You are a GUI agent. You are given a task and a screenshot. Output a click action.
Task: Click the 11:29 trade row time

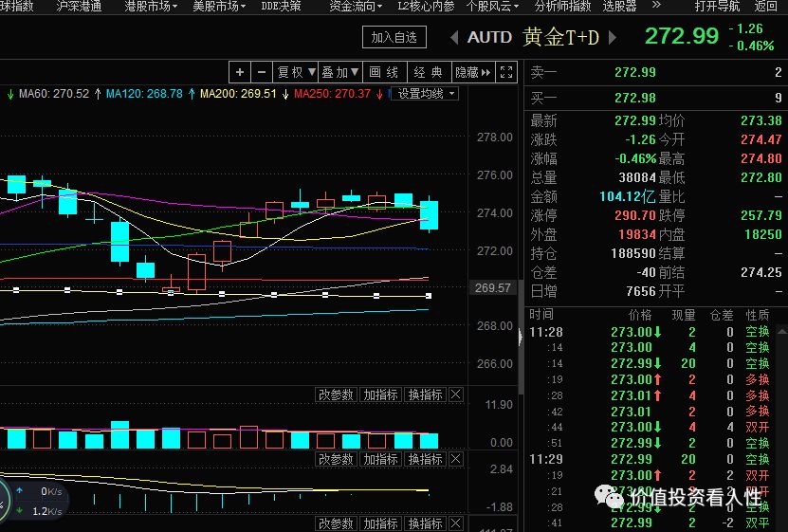pyautogui.click(x=546, y=459)
